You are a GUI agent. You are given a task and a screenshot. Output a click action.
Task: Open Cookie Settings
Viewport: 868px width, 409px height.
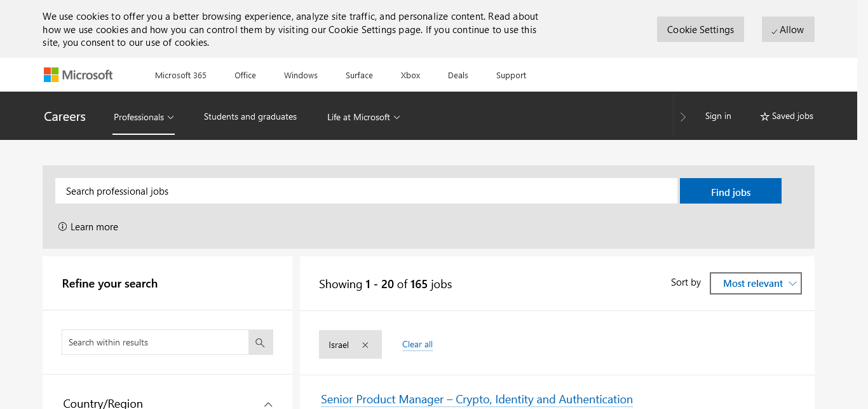pyautogui.click(x=700, y=30)
